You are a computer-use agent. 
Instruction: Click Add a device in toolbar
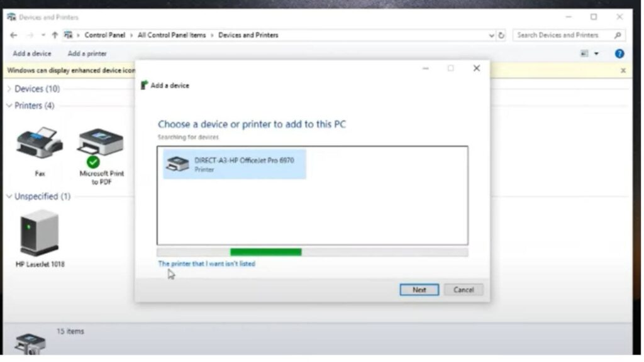32,54
